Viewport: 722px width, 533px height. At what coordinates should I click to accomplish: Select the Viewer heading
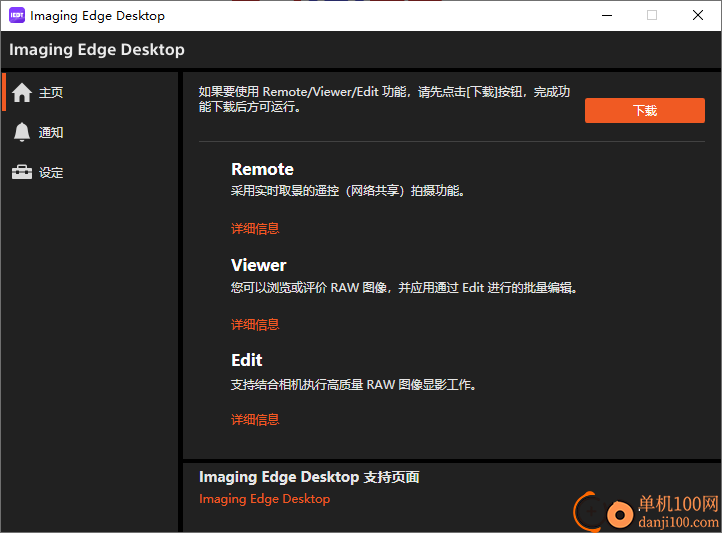259,265
